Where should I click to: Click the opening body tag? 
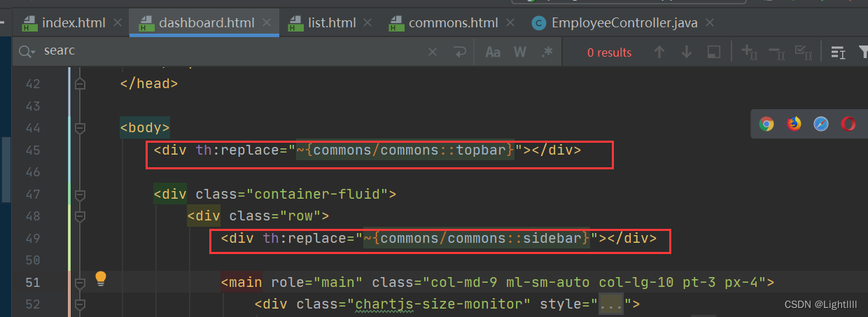145,128
